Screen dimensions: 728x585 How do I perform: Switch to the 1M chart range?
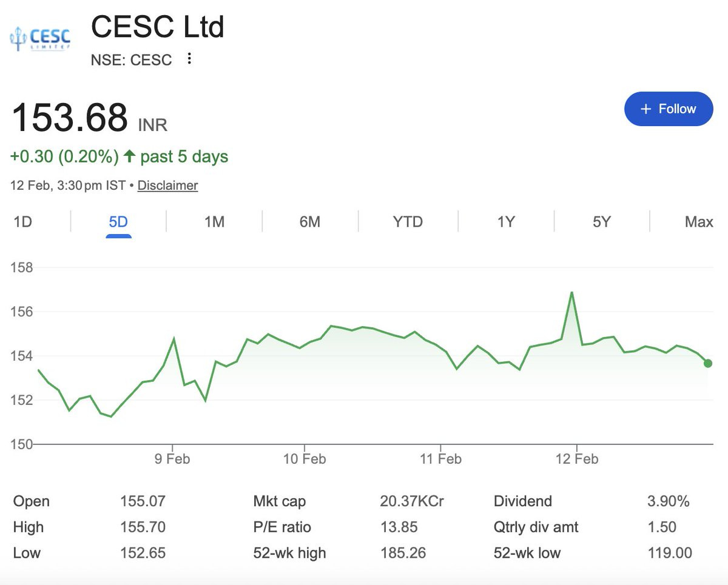coord(214,222)
